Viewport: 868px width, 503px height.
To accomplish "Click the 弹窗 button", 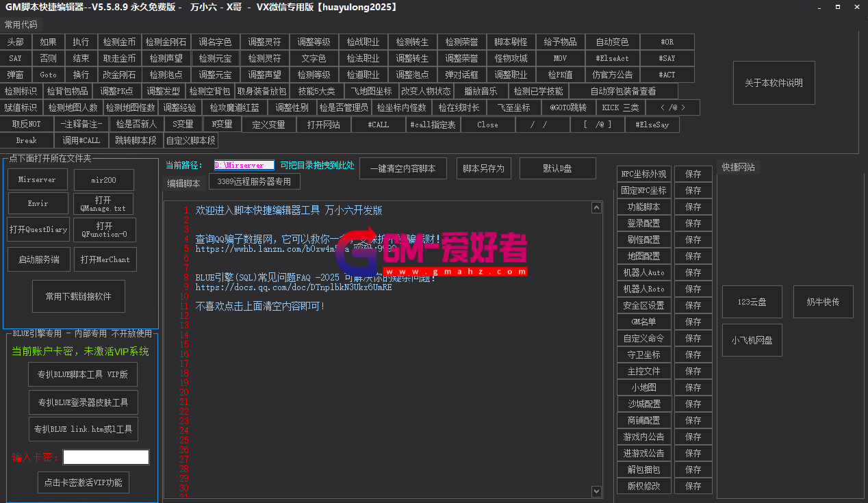I will click(15, 75).
